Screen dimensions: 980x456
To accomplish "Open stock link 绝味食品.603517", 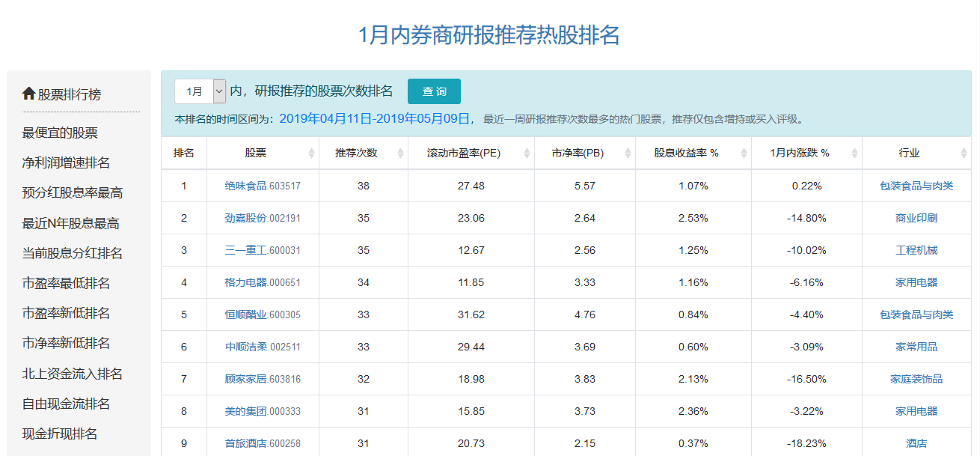I will click(x=263, y=186).
